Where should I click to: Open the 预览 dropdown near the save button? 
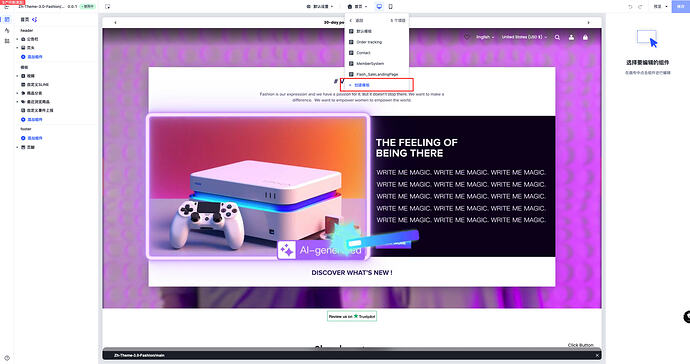click(660, 7)
